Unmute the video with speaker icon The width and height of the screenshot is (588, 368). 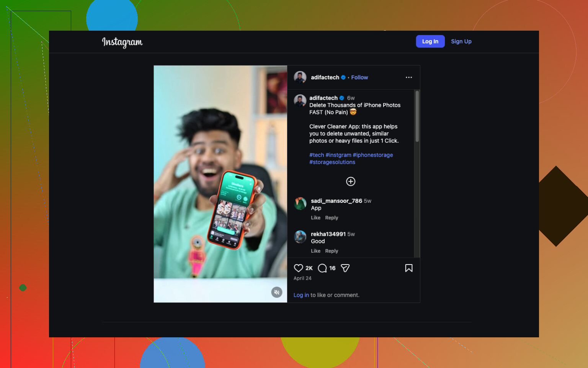pos(277,292)
